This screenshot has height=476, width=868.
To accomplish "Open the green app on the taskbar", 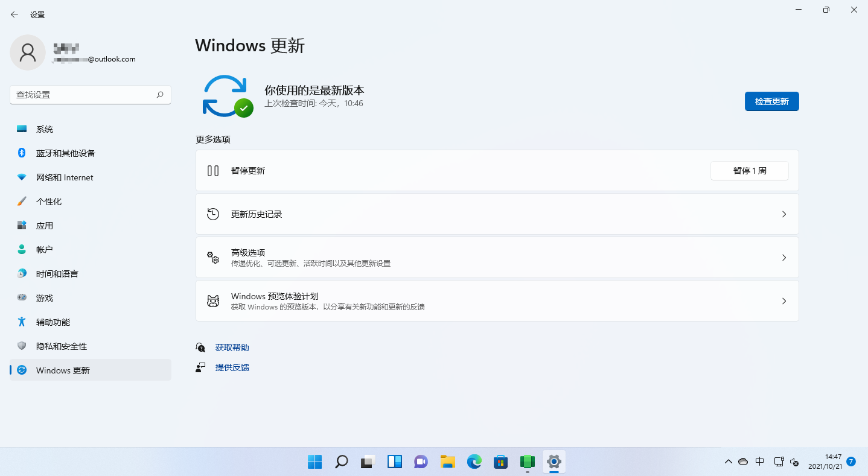I will click(x=528, y=462).
